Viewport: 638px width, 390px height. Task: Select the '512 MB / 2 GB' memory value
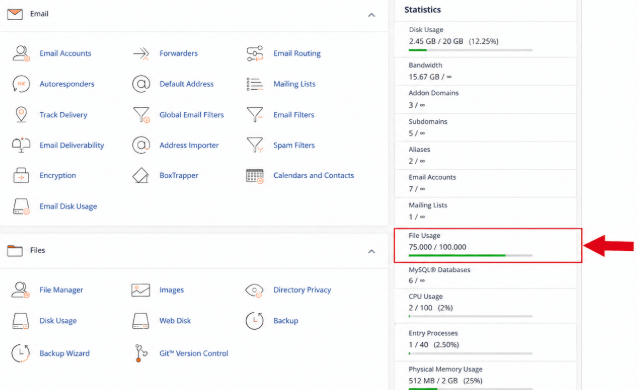coord(433,381)
